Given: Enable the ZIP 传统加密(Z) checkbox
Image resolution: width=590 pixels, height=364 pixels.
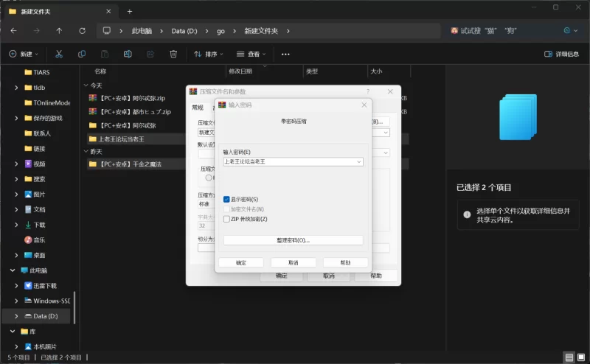Looking at the screenshot, I should point(226,219).
